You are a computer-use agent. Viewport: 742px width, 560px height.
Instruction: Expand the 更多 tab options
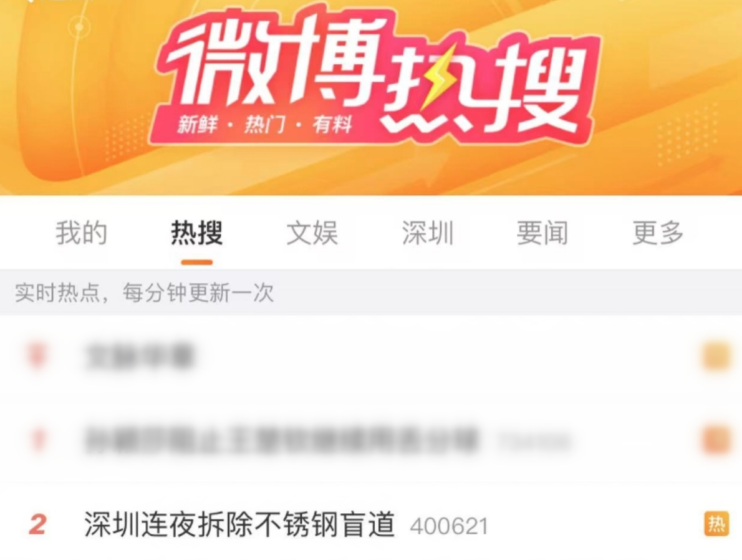point(658,233)
